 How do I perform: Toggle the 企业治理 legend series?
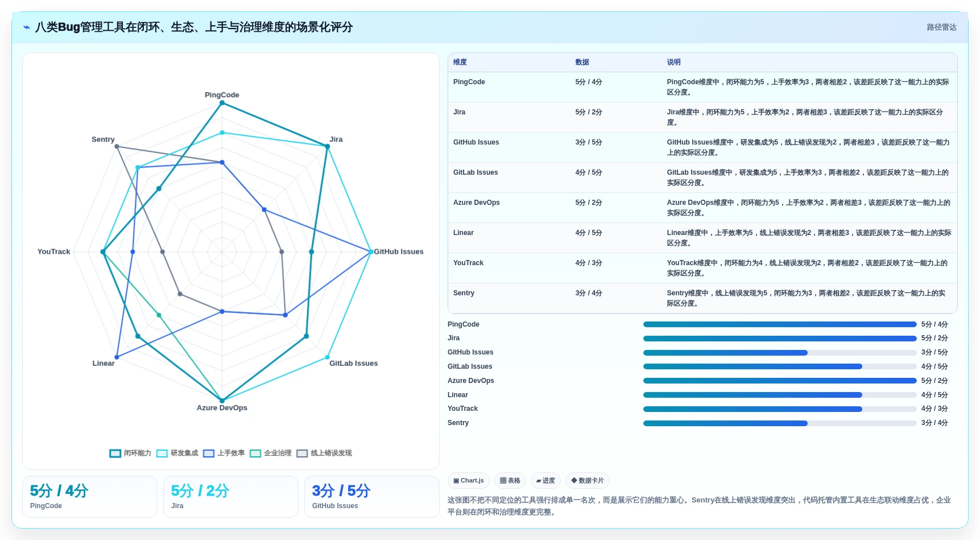pyautogui.click(x=271, y=453)
